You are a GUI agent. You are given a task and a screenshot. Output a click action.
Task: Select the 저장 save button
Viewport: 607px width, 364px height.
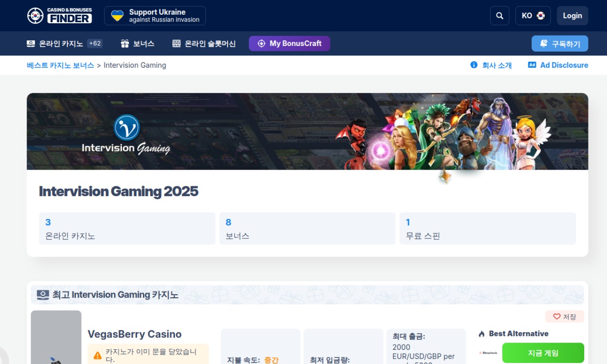click(x=565, y=317)
